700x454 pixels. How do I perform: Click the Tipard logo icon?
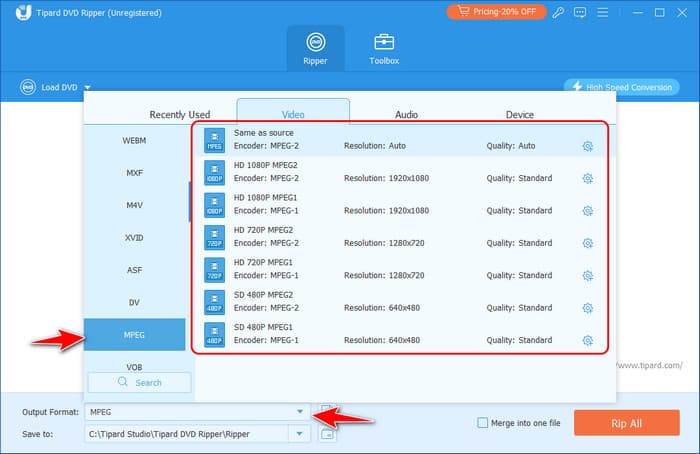tap(23, 12)
